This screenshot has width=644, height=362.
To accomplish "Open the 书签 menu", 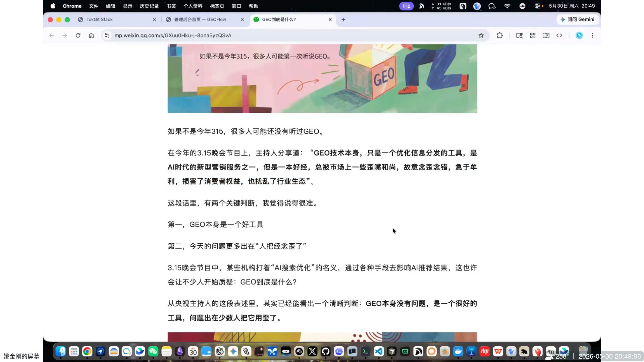I will coord(171,6).
